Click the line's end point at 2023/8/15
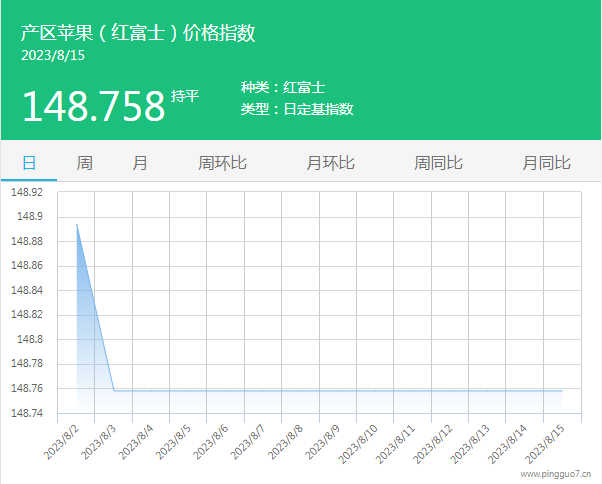This screenshot has width=602, height=484. tap(562, 390)
